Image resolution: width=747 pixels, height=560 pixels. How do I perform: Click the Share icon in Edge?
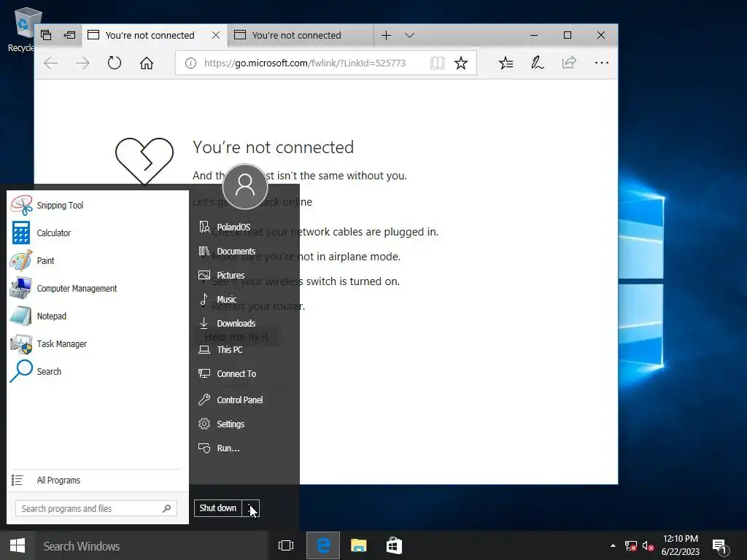coord(569,63)
